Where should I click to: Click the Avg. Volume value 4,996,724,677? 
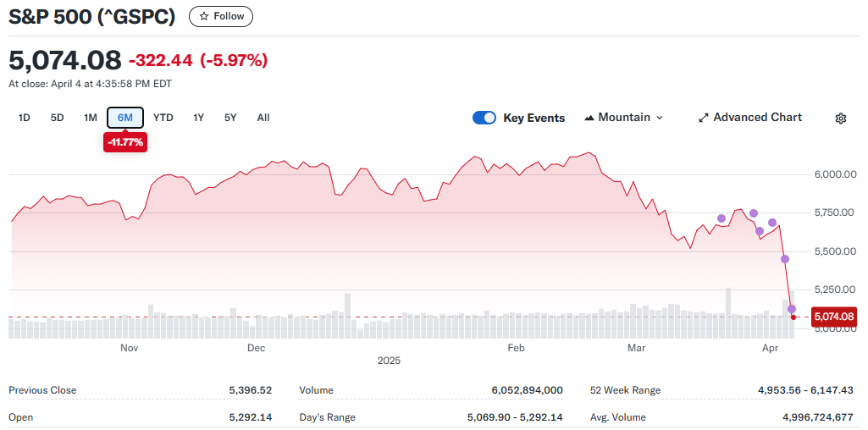pos(817,417)
